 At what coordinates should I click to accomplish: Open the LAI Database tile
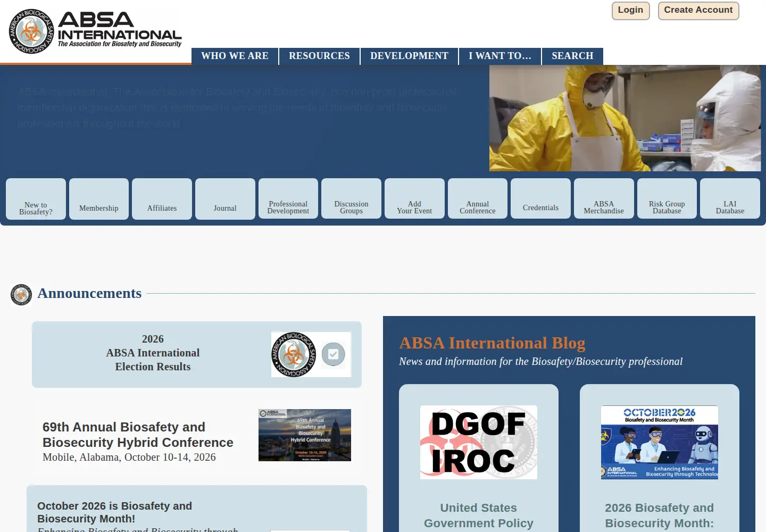[x=730, y=199]
